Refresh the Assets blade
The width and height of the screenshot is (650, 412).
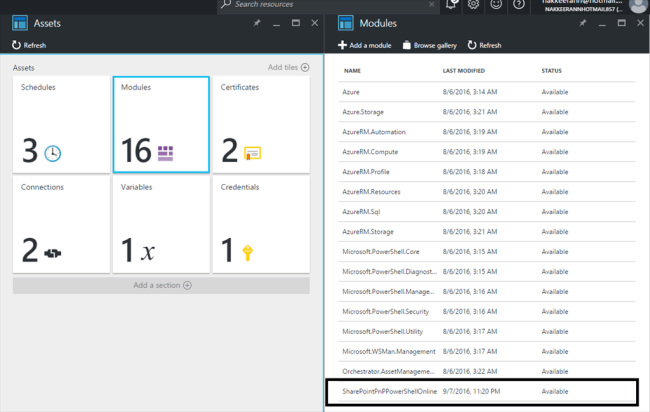[29, 45]
